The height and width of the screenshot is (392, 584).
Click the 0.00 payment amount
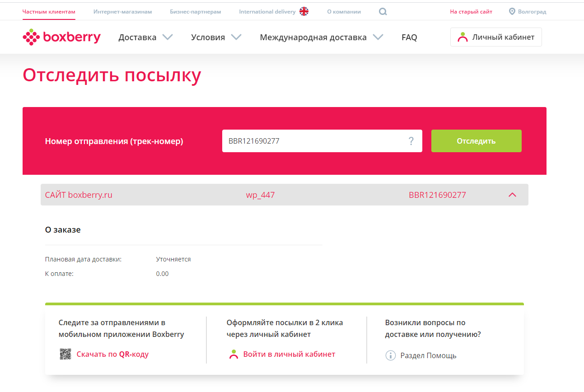click(x=162, y=274)
